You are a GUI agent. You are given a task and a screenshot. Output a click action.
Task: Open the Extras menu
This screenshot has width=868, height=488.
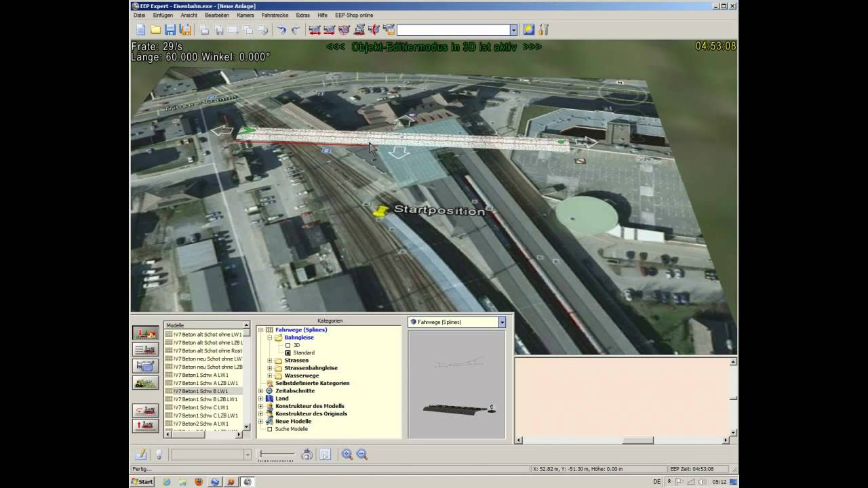point(303,15)
